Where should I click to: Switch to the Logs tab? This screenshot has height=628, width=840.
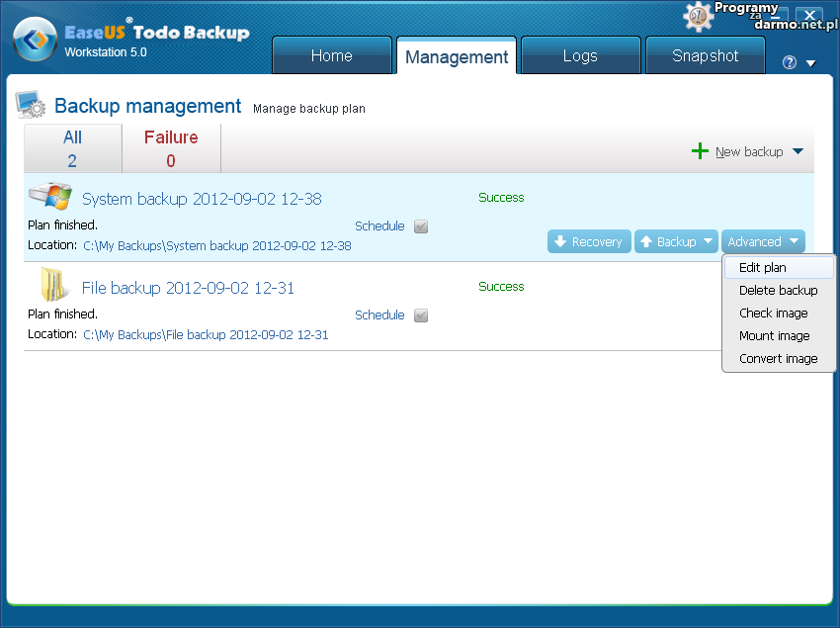click(x=580, y=56)
